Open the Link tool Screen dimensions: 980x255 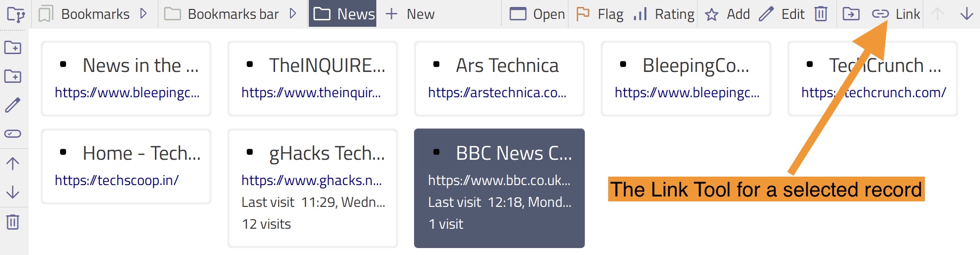[896, 14]
